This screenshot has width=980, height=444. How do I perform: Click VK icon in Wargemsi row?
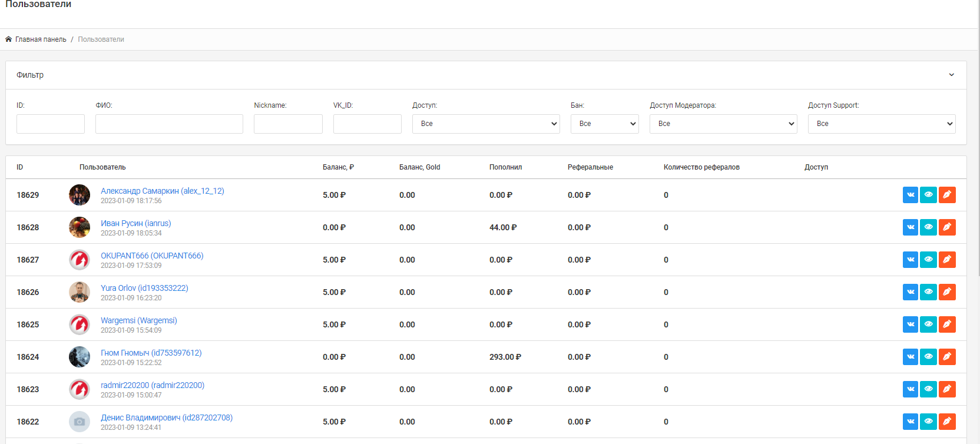point(910,324)
